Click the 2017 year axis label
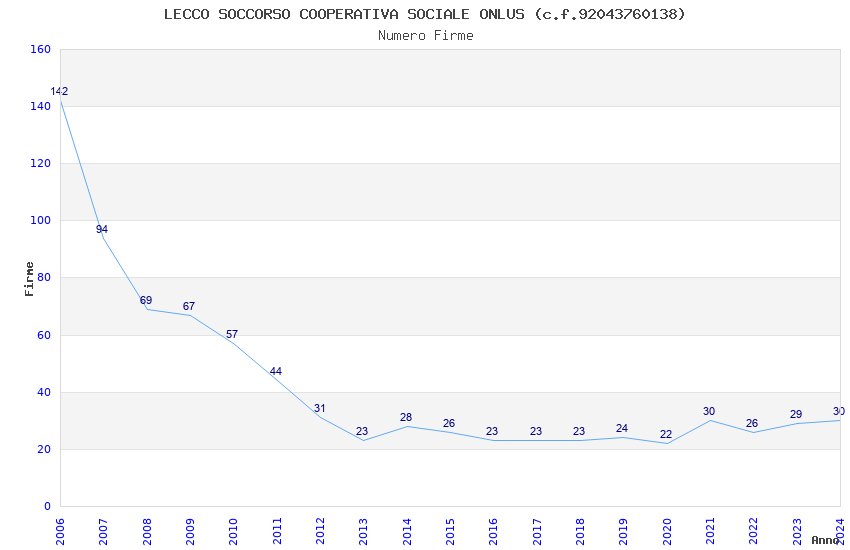Viewport: 850px width, 550px height. 537,532
